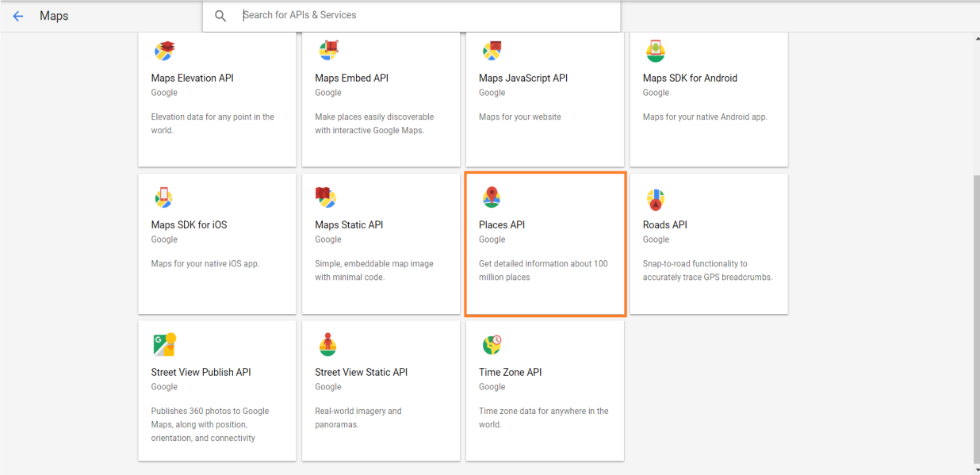Viewport: 980px width, 475px height.
Task: Click the Maps SDK for iOS icon
Action: [x=165, y=197]
